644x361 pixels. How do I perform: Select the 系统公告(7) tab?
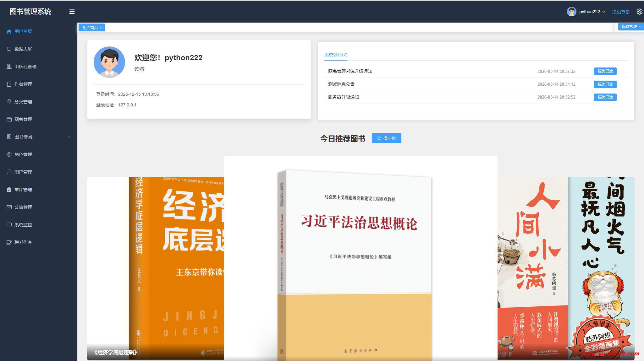[336, 55]
